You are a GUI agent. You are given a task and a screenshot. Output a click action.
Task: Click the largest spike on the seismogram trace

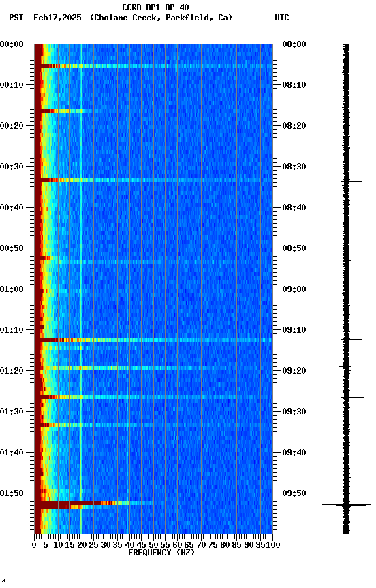tap(346, 504)
